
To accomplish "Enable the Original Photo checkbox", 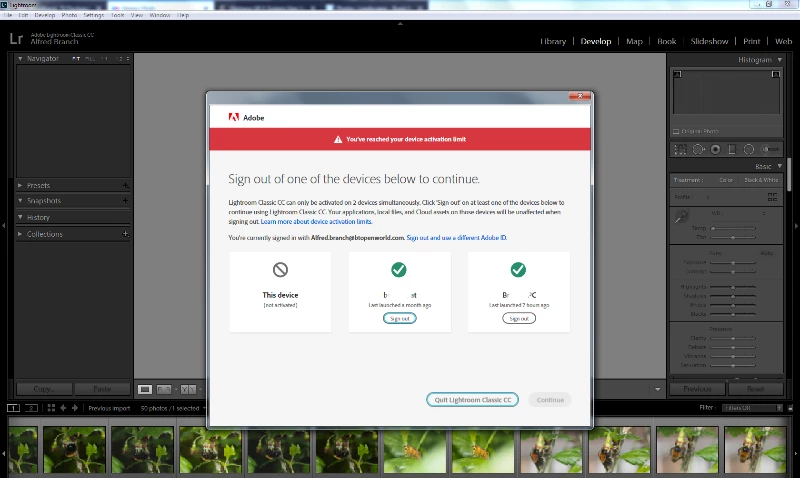I will coord(676,132).
